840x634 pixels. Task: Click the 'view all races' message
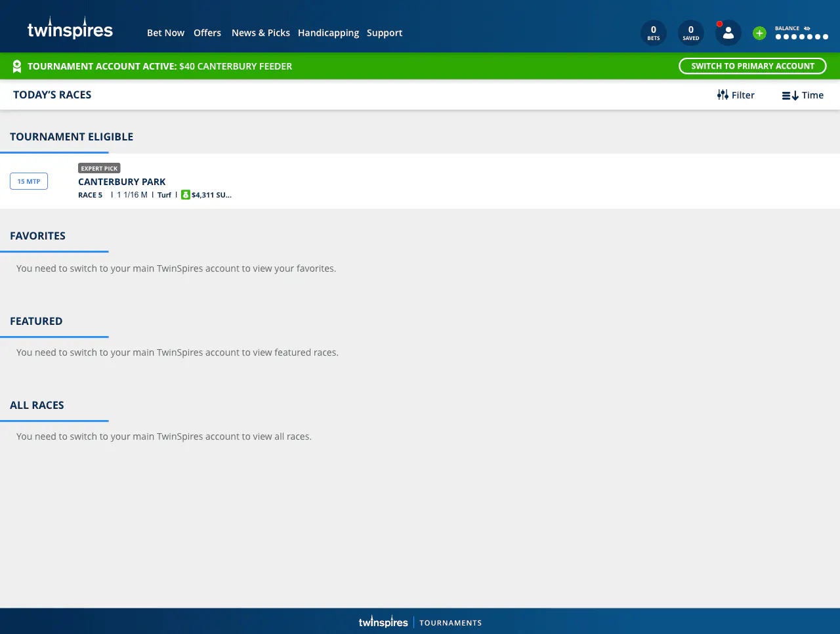point(164,436)
